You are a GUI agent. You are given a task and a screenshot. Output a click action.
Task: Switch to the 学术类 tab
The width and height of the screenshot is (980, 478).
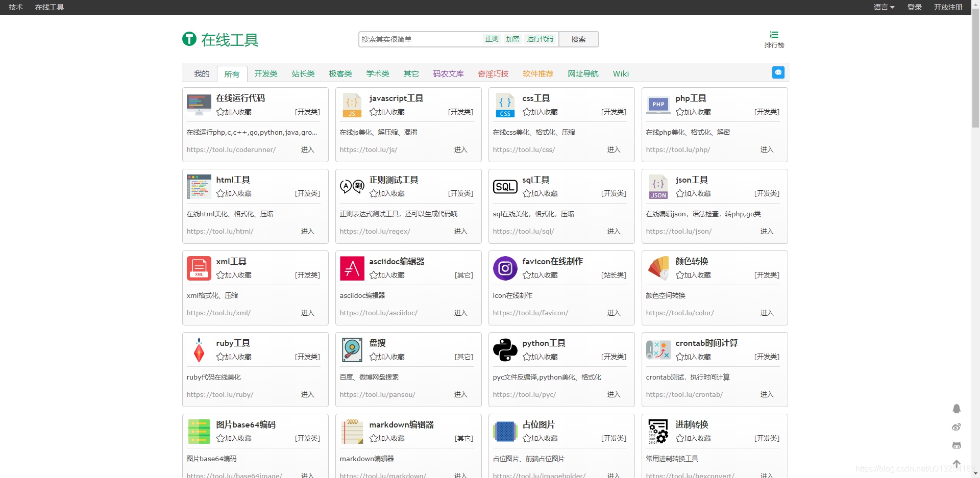click(x=378, y=74)
